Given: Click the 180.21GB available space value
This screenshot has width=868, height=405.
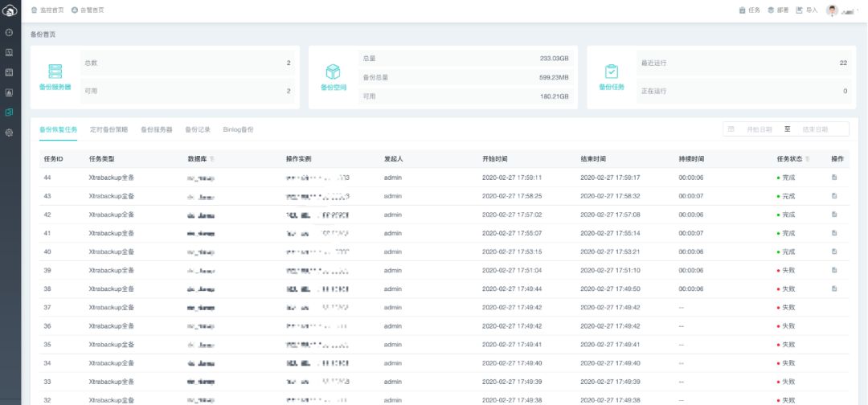Looking at the screenshot, I should click(554, 96).
